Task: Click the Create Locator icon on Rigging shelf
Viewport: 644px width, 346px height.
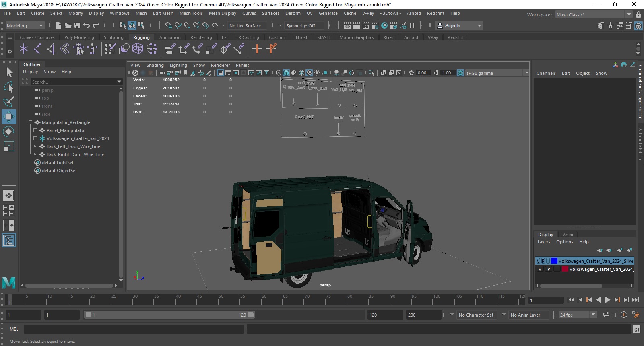Action: [24, 49]
